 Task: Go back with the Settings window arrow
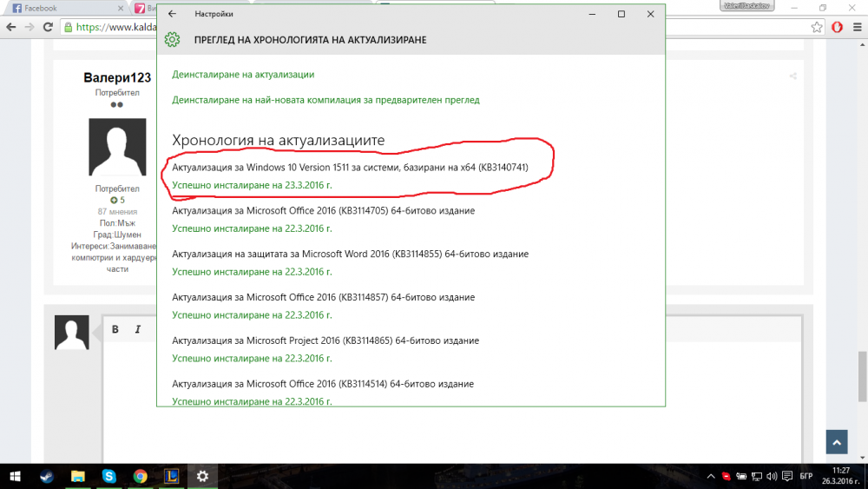pos(172,14)
